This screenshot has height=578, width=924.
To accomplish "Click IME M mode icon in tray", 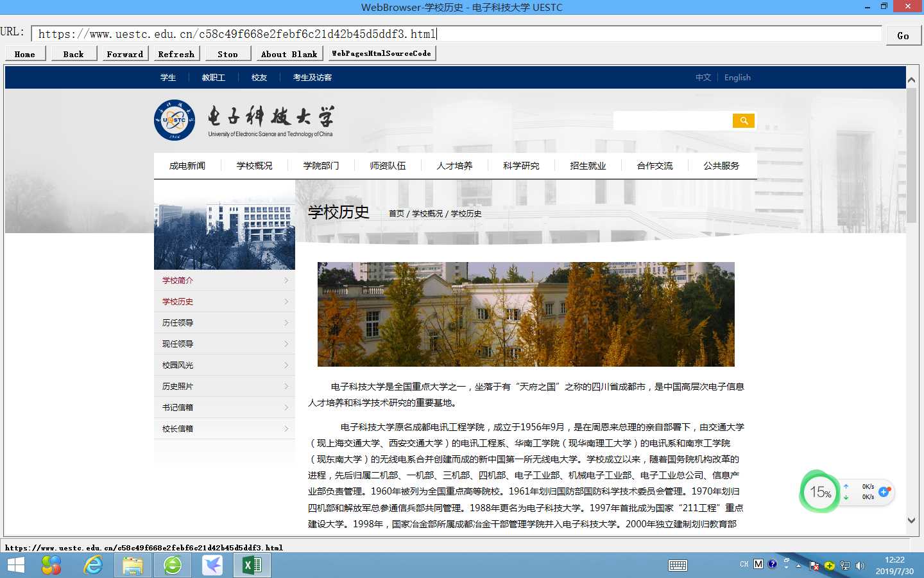I will pos(758,564).
